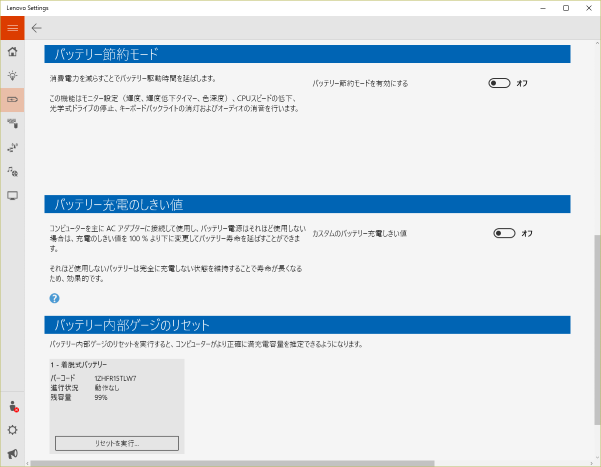This screenshot has width=601, height=467.
Task: Go back with the arrow button
Action: [36, 28]
